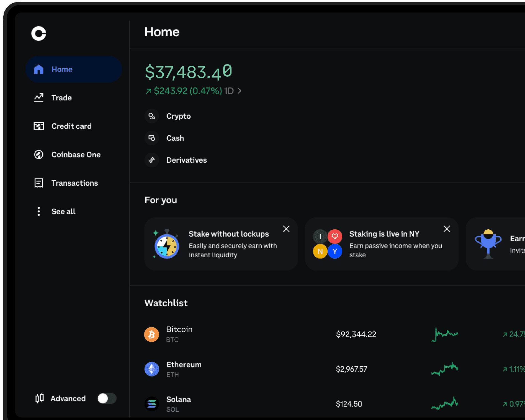Select the Home icon in the sidebar
Screen dimensions: 525x420
pyautogui.click(x=38, y=69)
